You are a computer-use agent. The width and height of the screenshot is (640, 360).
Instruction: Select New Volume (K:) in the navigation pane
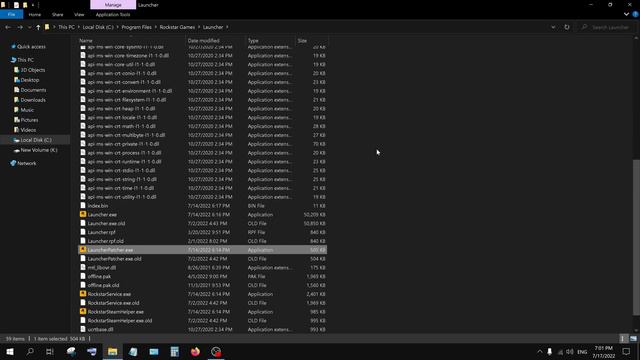(x=39, y=150)
